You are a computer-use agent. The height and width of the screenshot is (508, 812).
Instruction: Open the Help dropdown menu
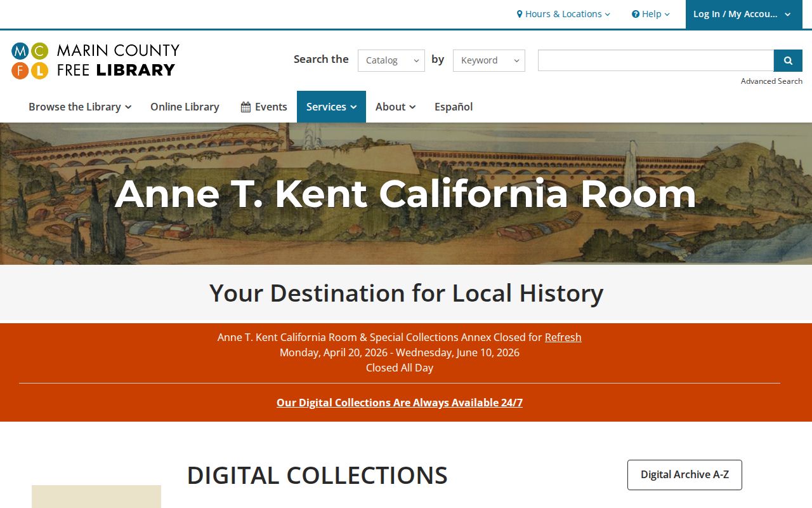651,14
